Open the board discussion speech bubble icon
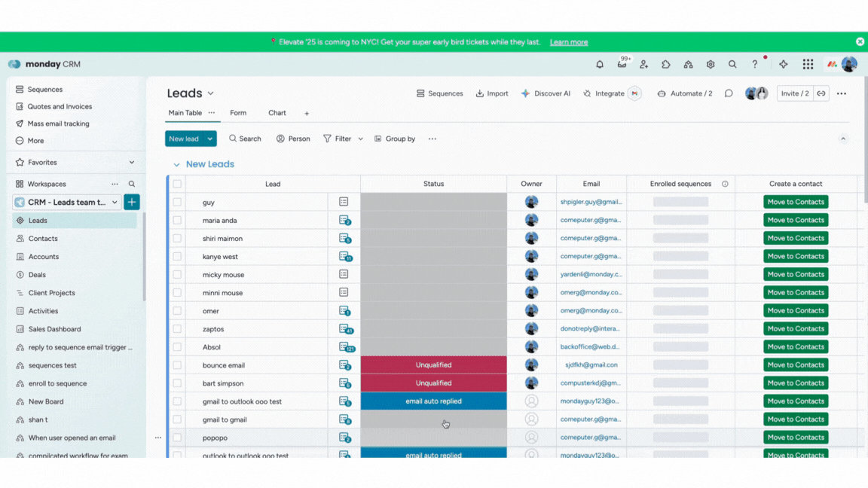The width and height of the screenshot is (868, 488). pos(729,93)
